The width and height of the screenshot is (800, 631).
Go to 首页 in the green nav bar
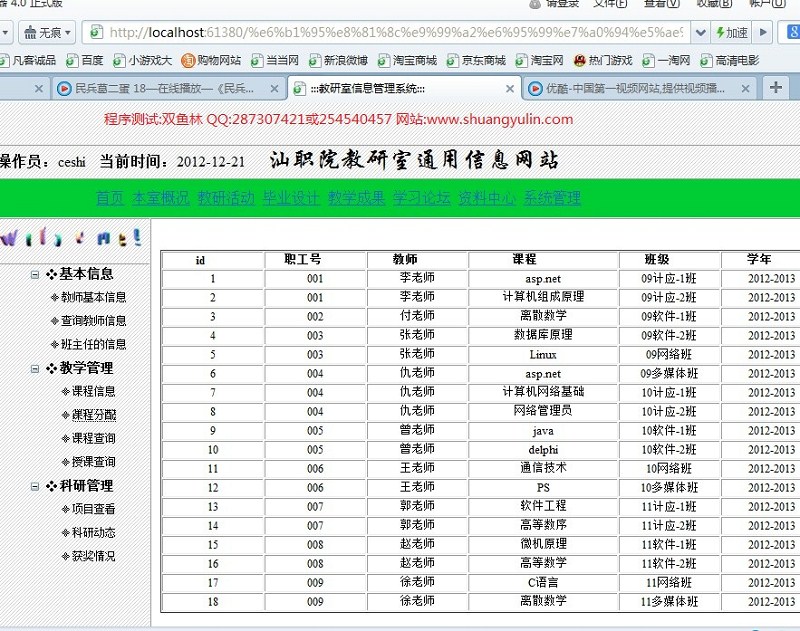pos(110,198)
